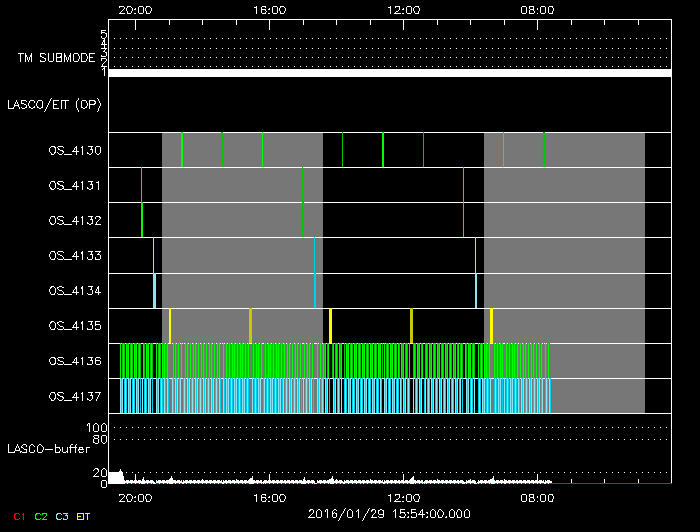700x532 pixels.
Task: Click the leftmost yellow marker in OS_4135 row
Action: point(170,326)
